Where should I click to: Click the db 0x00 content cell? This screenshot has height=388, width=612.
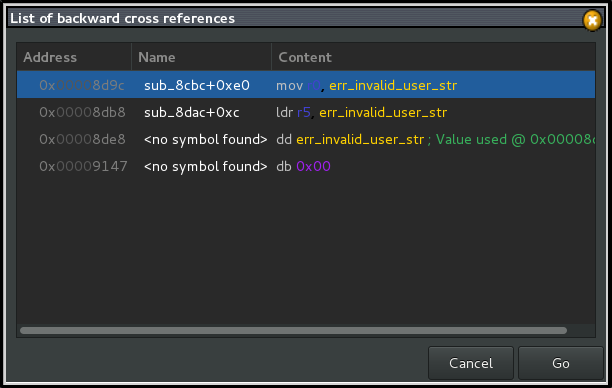303,166
